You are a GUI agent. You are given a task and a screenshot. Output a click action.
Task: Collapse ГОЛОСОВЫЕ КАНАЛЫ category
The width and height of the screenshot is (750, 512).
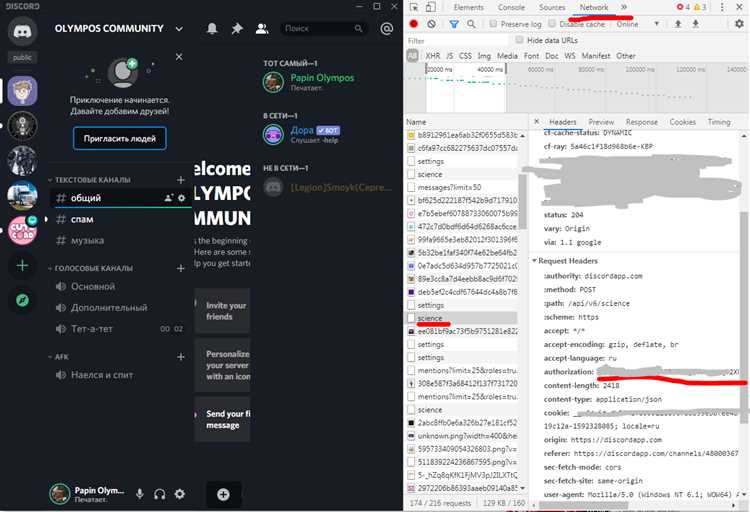90,268
